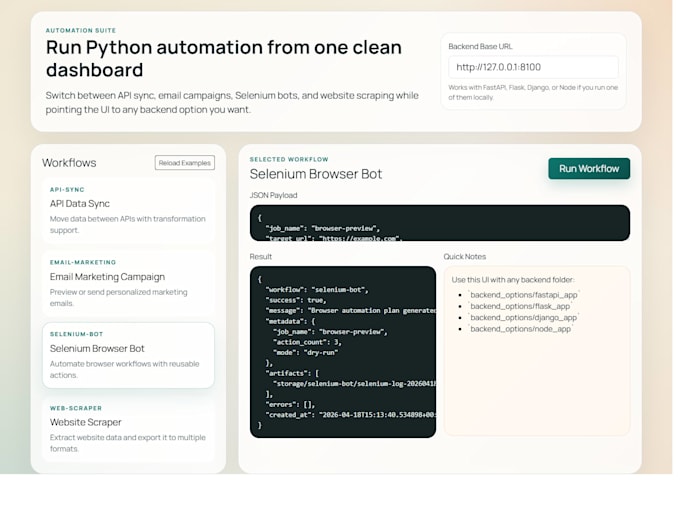The image size is (680, 519).
Task: Click the 'Workflows' panel heading
Action: (69, 163)
